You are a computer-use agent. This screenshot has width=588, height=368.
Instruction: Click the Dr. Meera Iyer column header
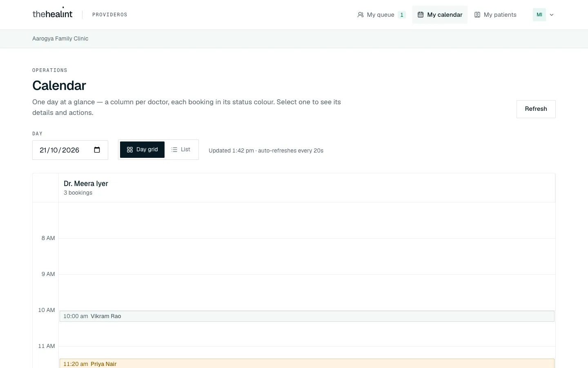click(x=307, y=188)
